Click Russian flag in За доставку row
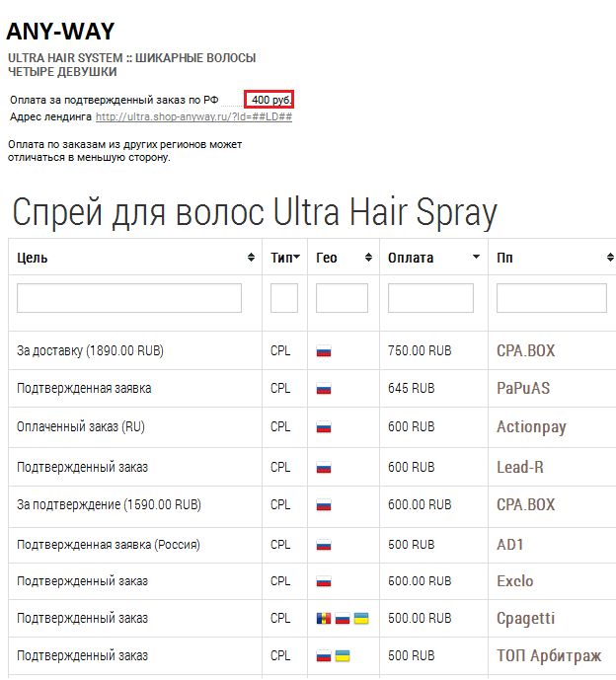616x680 pixels. click(324, 350)
